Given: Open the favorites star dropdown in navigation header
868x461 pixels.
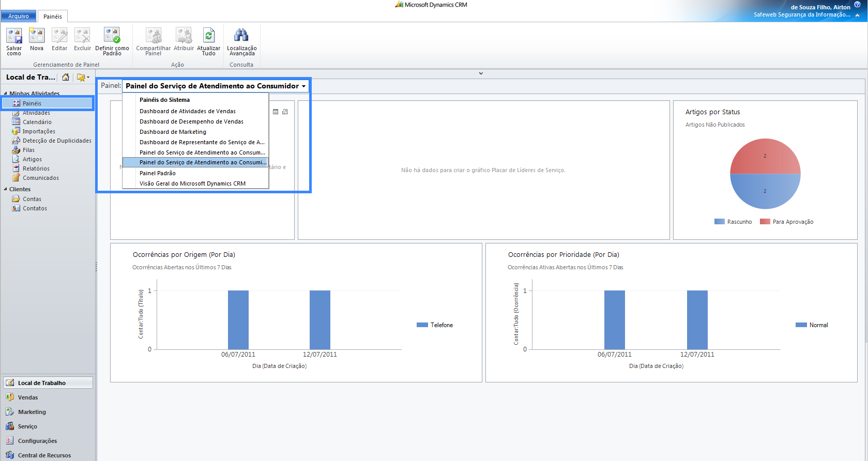Looking at the screenshot, I should [x=83, y=77].
